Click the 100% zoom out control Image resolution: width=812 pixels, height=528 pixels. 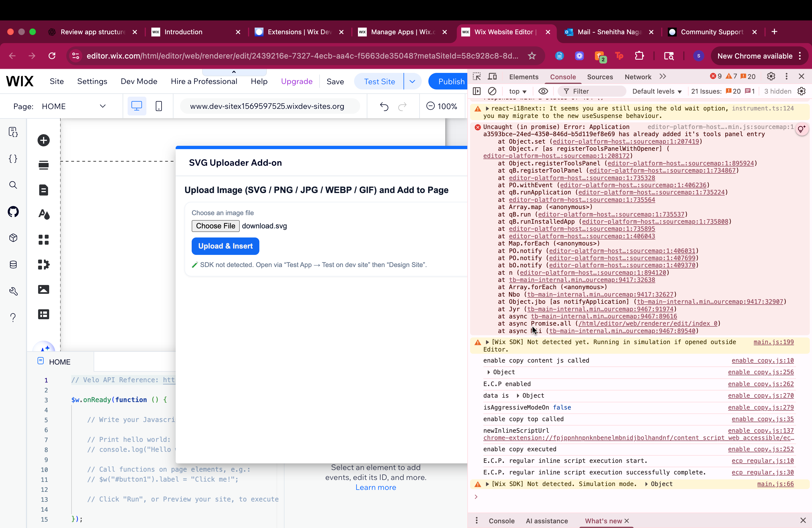point(431,106)
